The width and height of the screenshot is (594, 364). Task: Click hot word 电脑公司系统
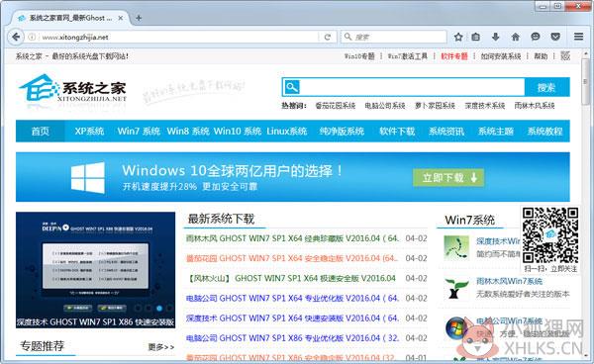click(x=385, y=106)
